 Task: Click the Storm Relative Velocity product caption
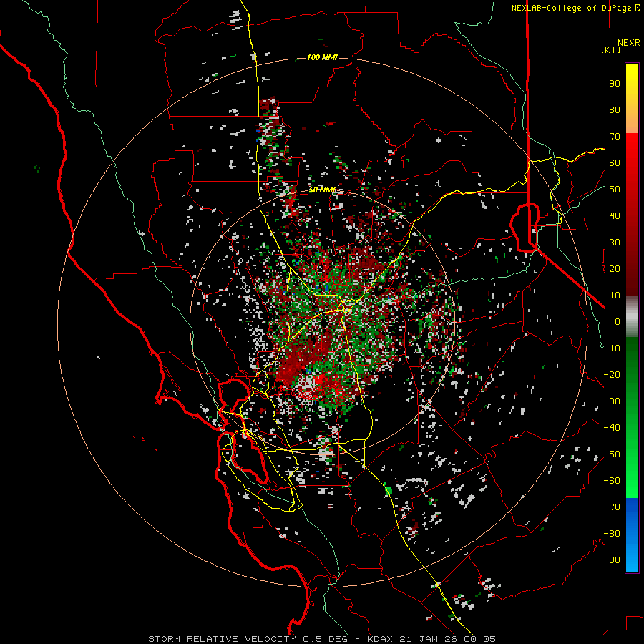(x=322, y=639)
